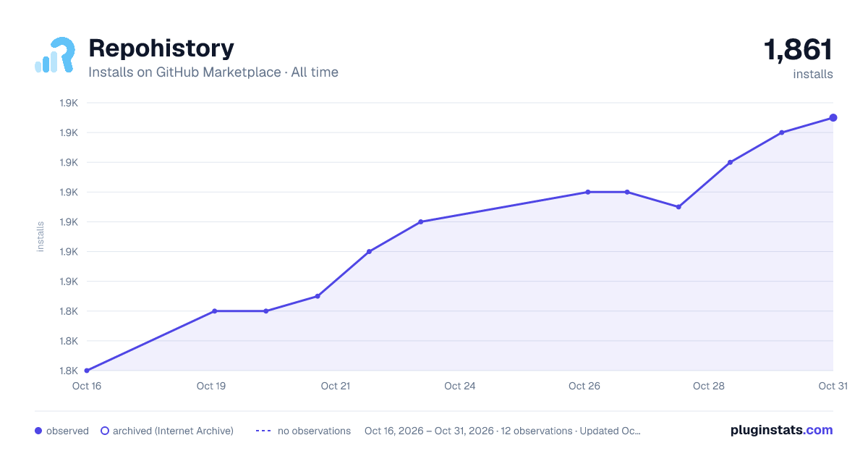Select the first data point at Oct 16
This screenshot has width=868, height=456.
[87, 371]
